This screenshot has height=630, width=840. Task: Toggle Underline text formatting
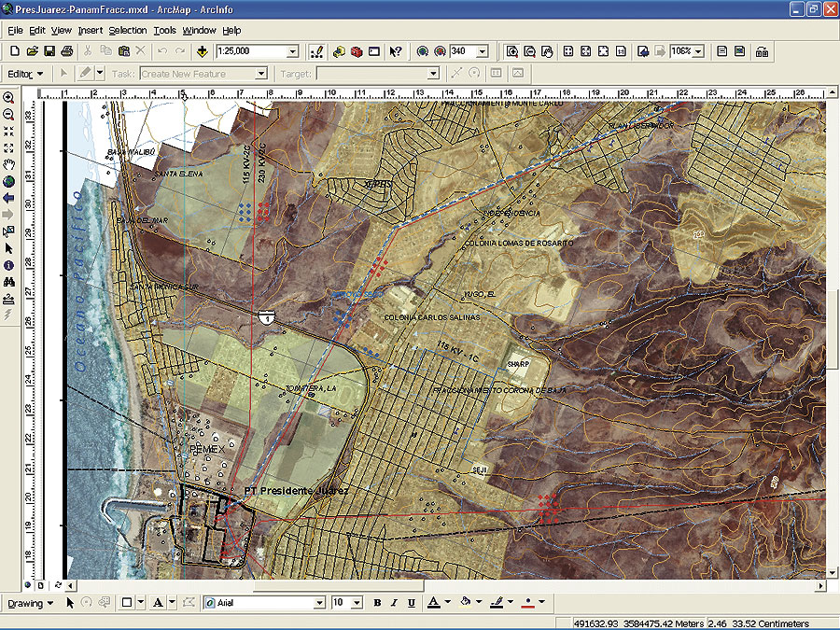coord(411,603)
